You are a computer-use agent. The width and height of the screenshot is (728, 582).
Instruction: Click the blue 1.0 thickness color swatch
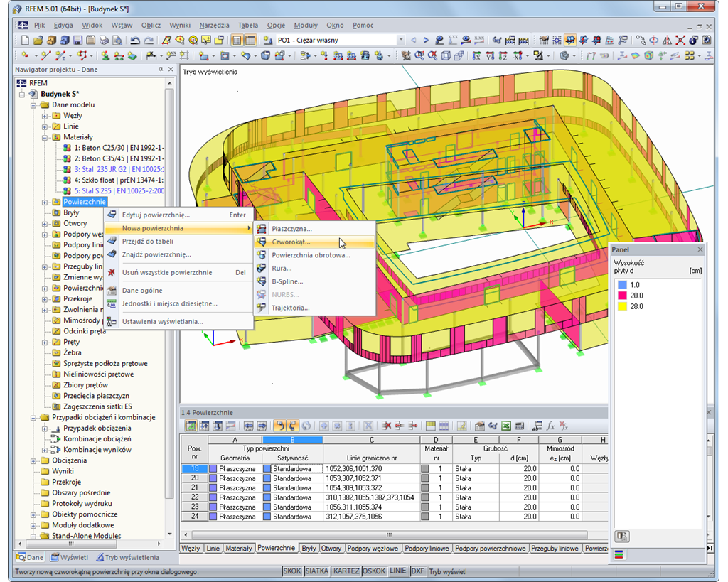[x=622, y=285]
